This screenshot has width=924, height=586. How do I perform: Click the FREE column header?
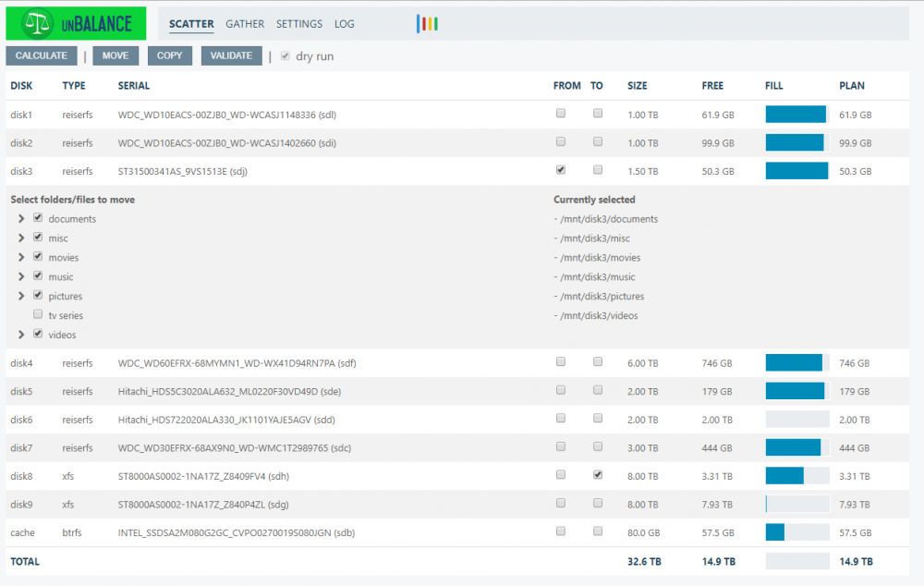[712, 85]
